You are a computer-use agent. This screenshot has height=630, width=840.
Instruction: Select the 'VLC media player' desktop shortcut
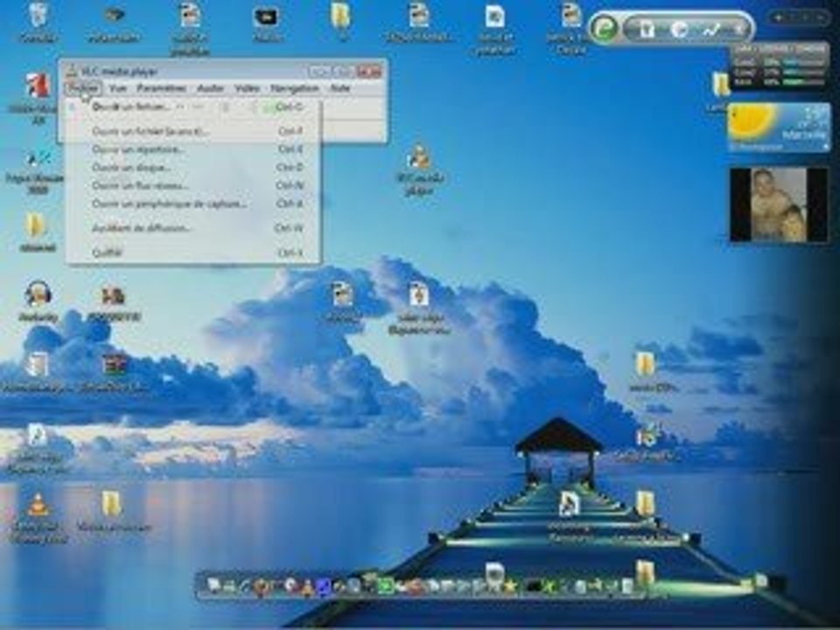click(420, 169)
